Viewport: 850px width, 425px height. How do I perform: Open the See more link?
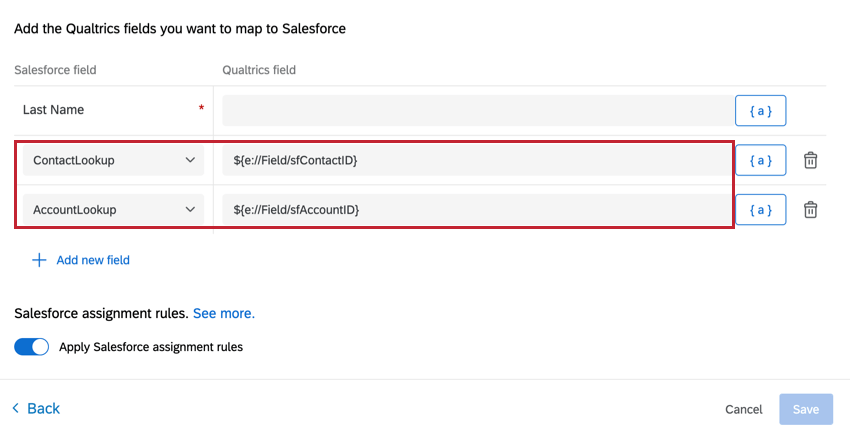click(x=224, y=313)
